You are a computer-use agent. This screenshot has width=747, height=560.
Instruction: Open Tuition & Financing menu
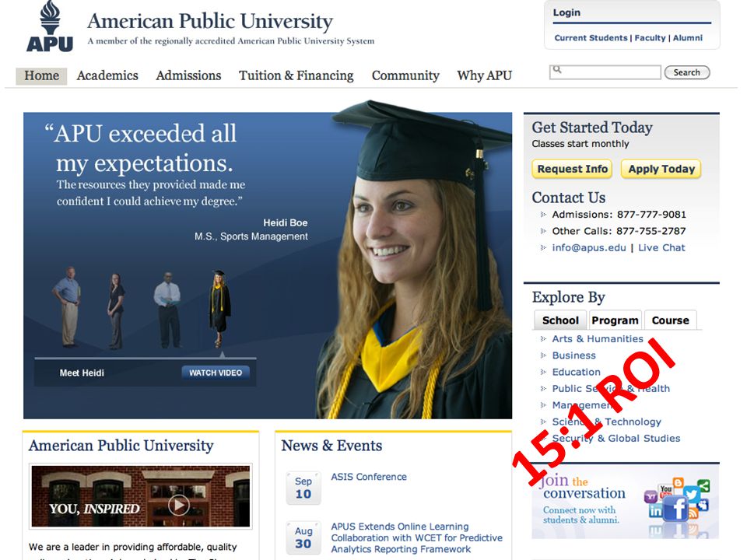tap(296, 75)
